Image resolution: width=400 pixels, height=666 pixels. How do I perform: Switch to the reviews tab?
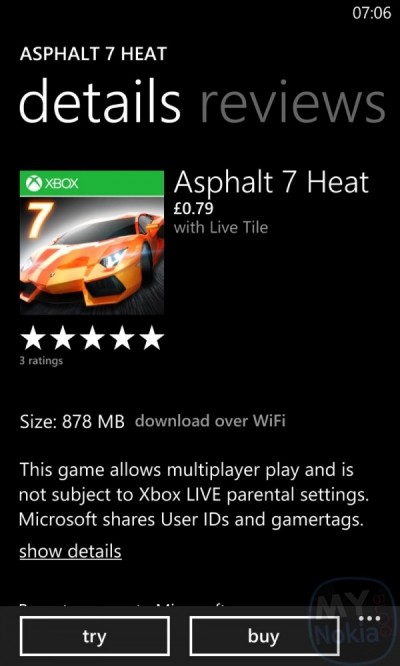coord(293,101)
